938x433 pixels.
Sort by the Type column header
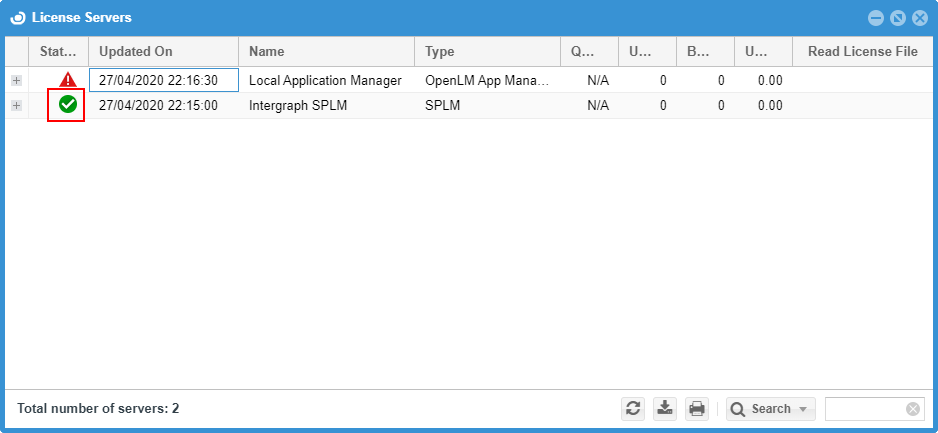tap(487, 51)
